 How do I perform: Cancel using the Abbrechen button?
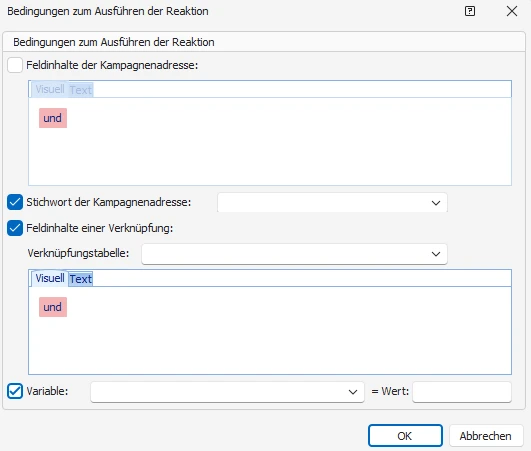486,436
